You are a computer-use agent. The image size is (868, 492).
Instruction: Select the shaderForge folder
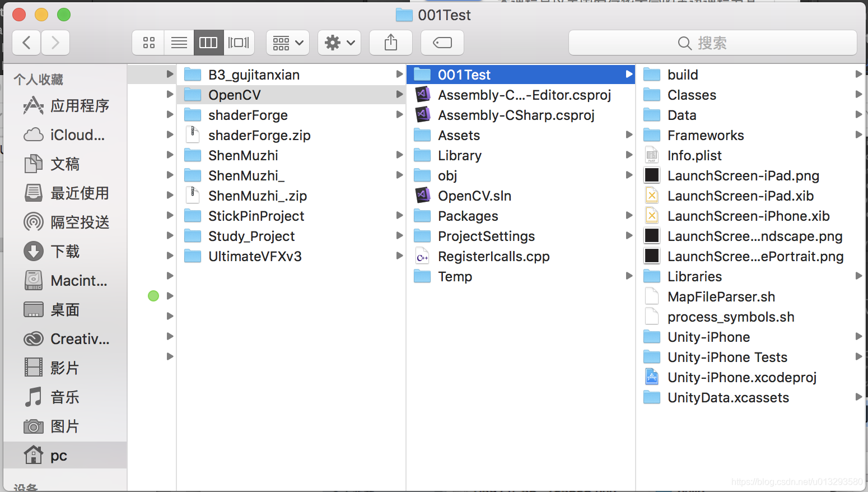(x=291, y=115)
